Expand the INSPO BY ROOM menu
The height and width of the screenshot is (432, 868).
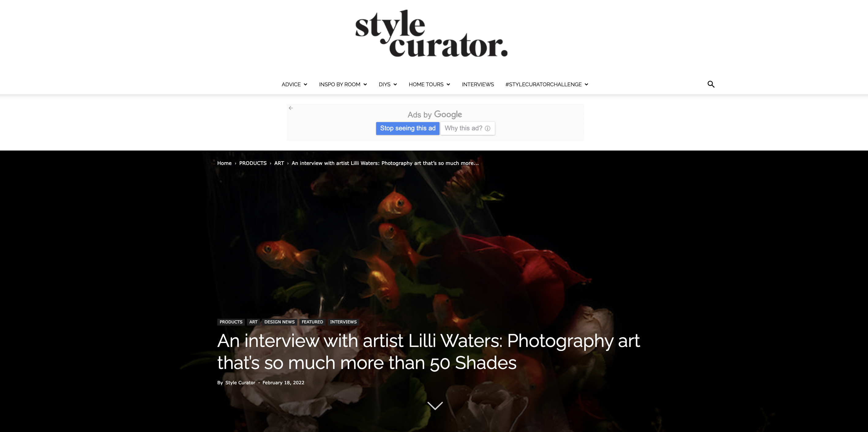[343, 84]
